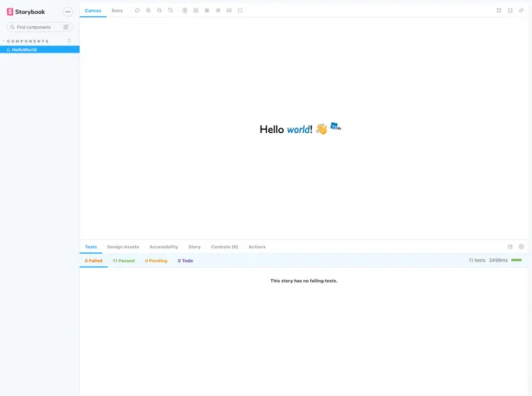532x396 pixels.
Task: Reset the canvas zoom
Action: coord(170,10)
